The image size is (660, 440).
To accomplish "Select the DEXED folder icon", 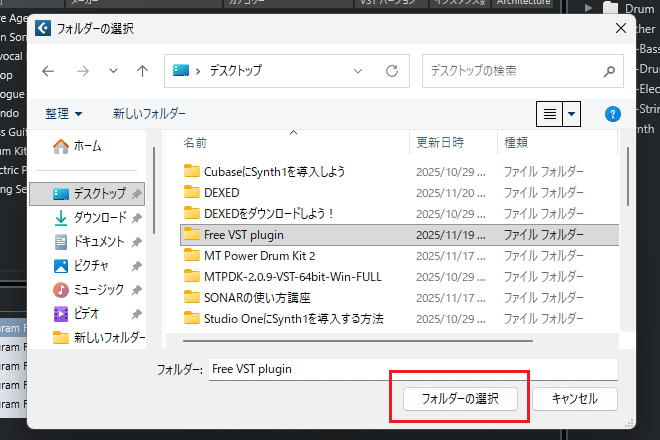I will tap(192, 192).
